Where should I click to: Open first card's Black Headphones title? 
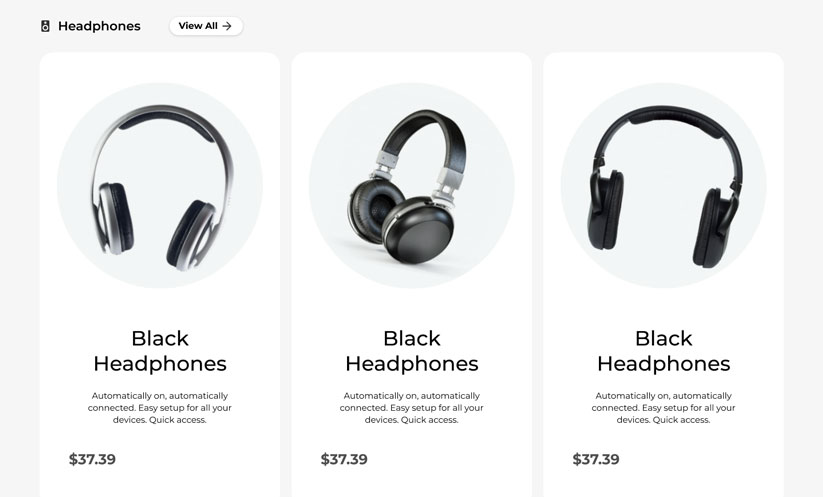[160, 351]
